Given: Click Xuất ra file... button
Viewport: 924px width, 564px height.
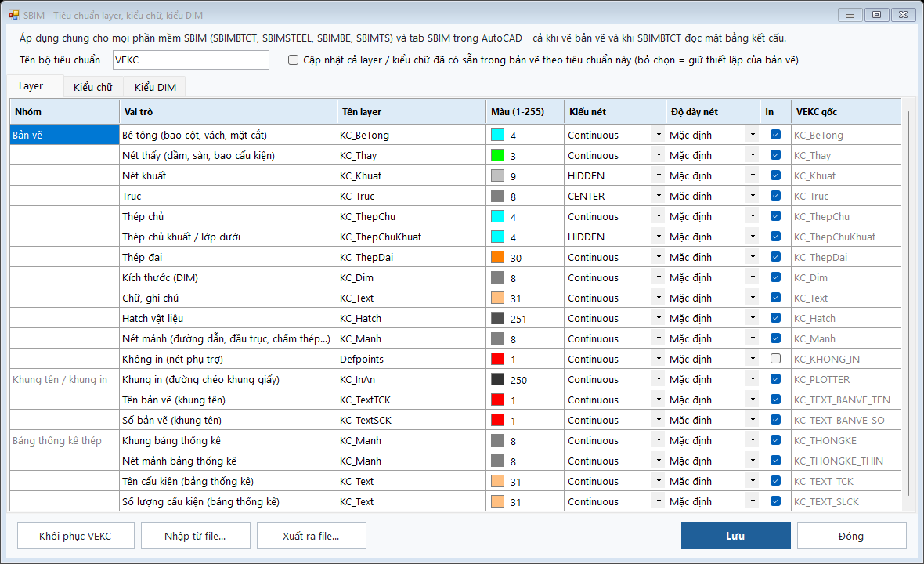Looking at the screenshot, I should coord(311,537).
